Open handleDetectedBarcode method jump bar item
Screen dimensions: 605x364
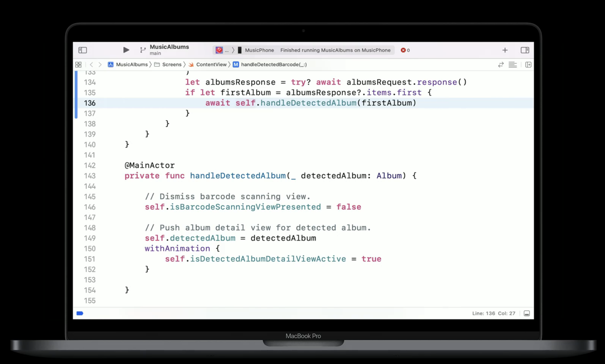coord(273,65)
